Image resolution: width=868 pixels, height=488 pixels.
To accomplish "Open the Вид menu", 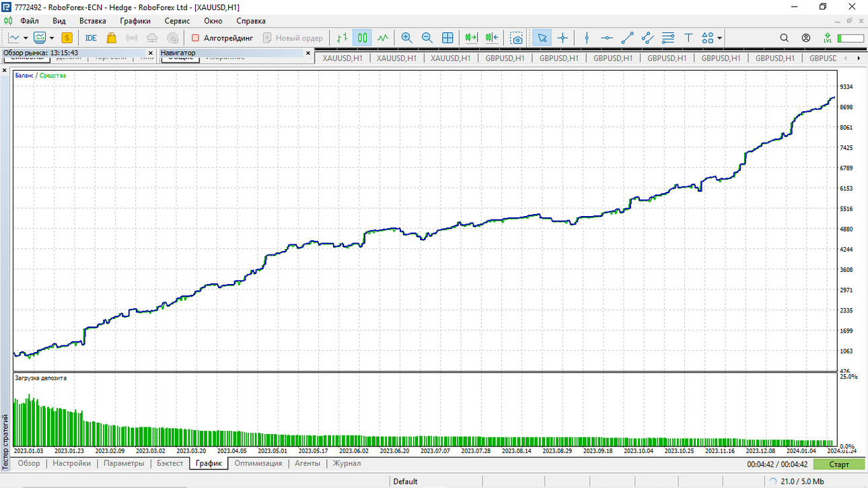I will [x=59, y=21].
